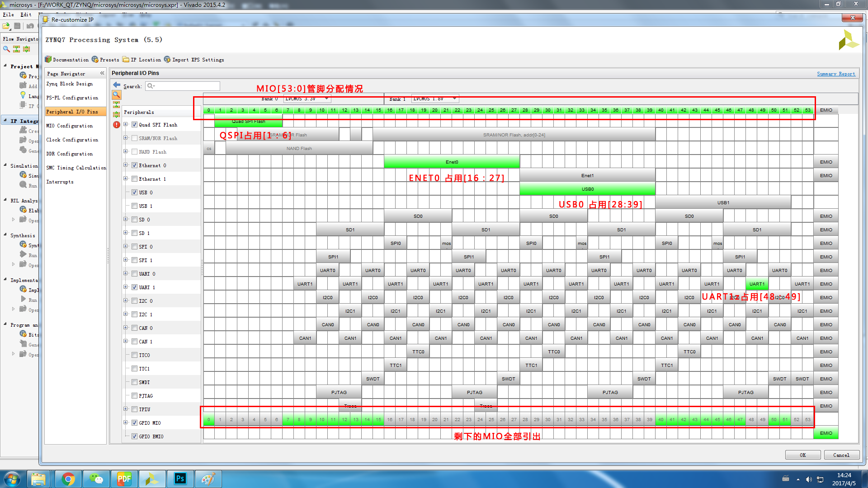Click the green EMIO cell for GPIO EMIO
Viewport: 868px width, 488px height.
point(826,433)
